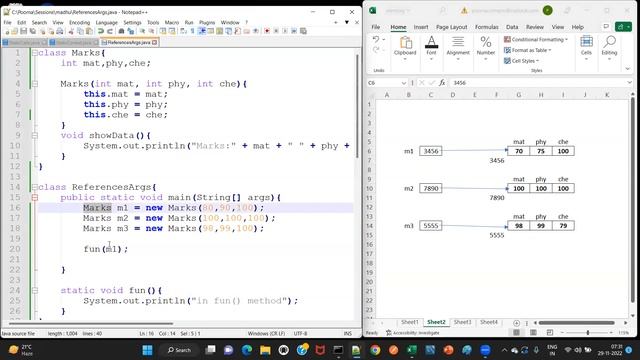The image size is (640, 360).
Task: Open Conditional Formatting dropdown in Excel
Action: tap(536, 40)
